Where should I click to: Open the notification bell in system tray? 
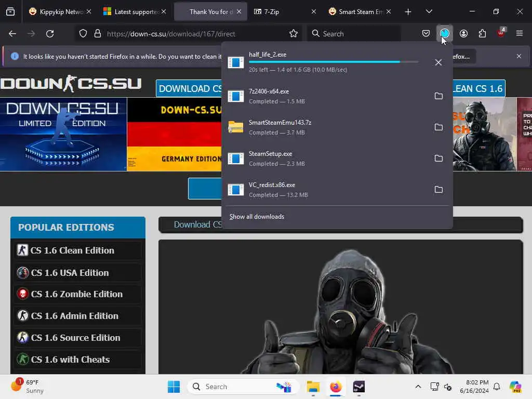click(497, 387)
